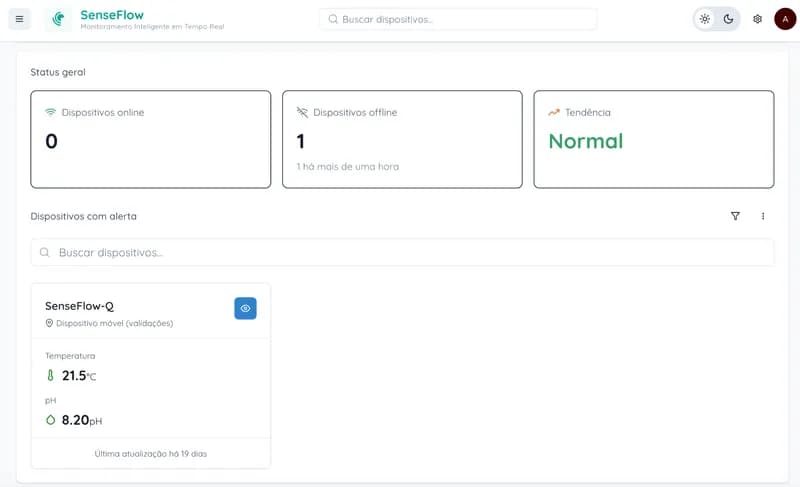Image resolution: width=800 pixels, height=487 pixels.
Task: Click the thermometer temperature icon
Action: (x=51, y=376)
